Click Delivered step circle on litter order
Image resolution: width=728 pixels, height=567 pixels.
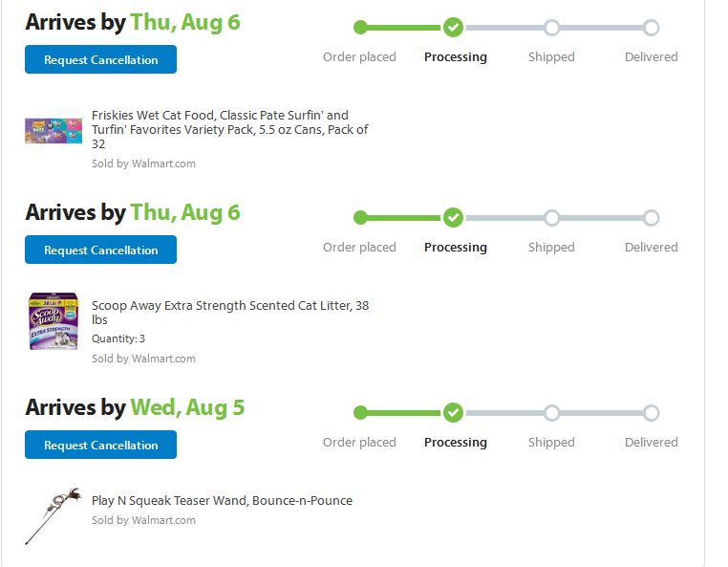651,218
